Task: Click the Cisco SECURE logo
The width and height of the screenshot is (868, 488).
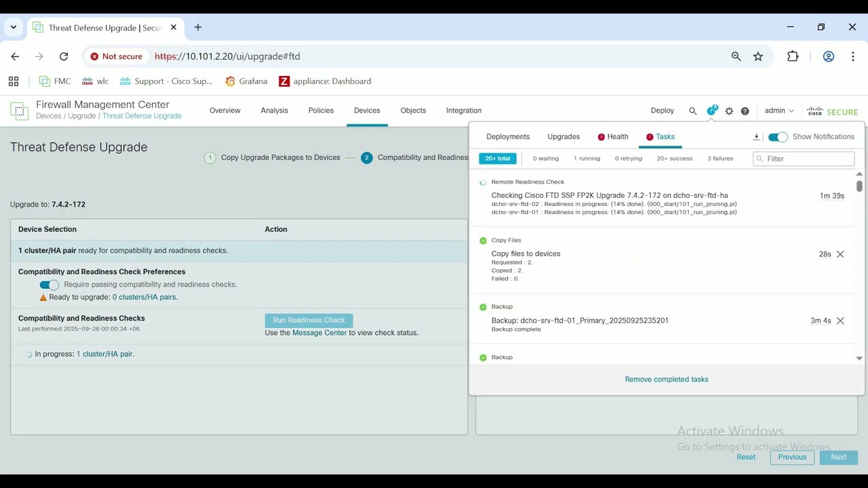Action: (832, 111)
